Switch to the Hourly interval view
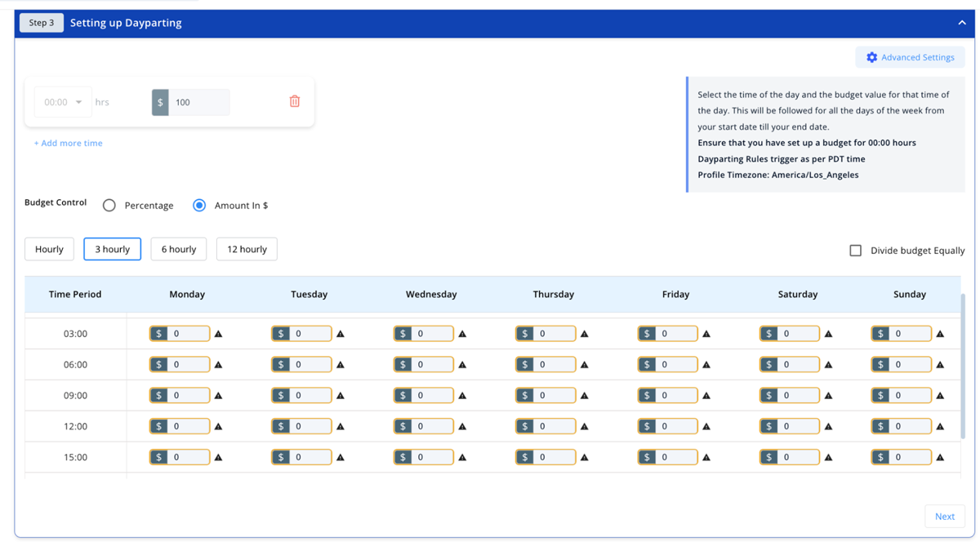This screenshot has width=980, height=542. coord(49,249)
